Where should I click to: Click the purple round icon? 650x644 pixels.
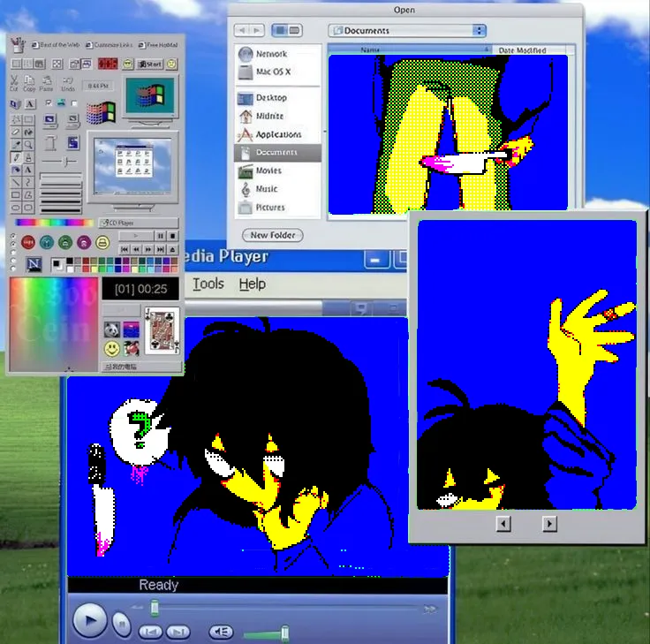(x=84, y=242)
